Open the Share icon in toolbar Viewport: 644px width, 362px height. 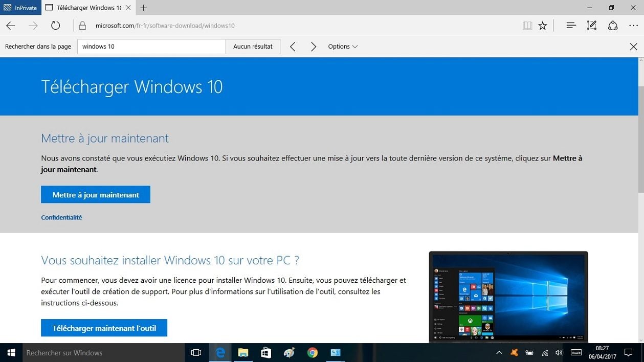pyautogui.click(x=613, y=26)
